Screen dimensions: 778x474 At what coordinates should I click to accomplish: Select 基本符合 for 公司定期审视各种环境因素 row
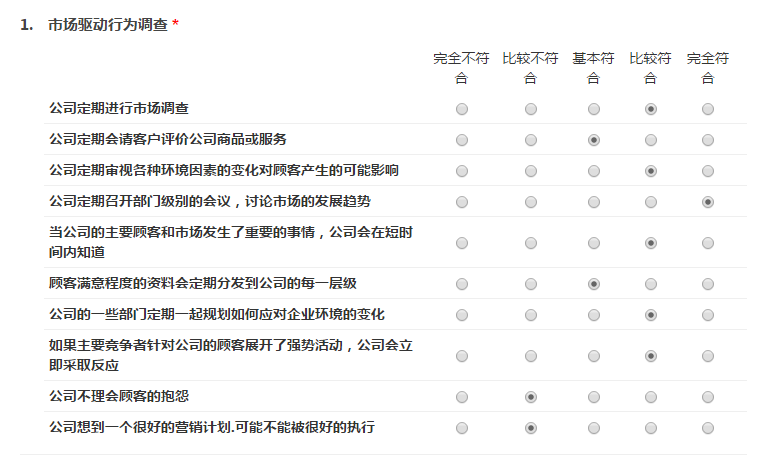pos(594,171)
